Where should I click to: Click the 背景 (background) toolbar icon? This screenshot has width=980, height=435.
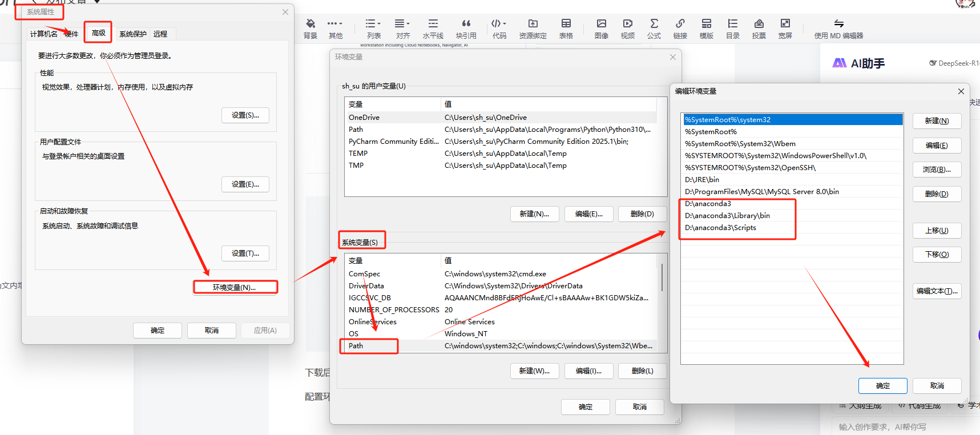310,29
